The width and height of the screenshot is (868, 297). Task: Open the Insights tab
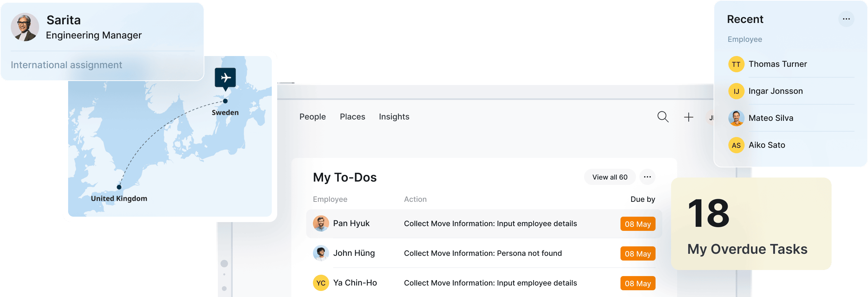coord(394,117)
